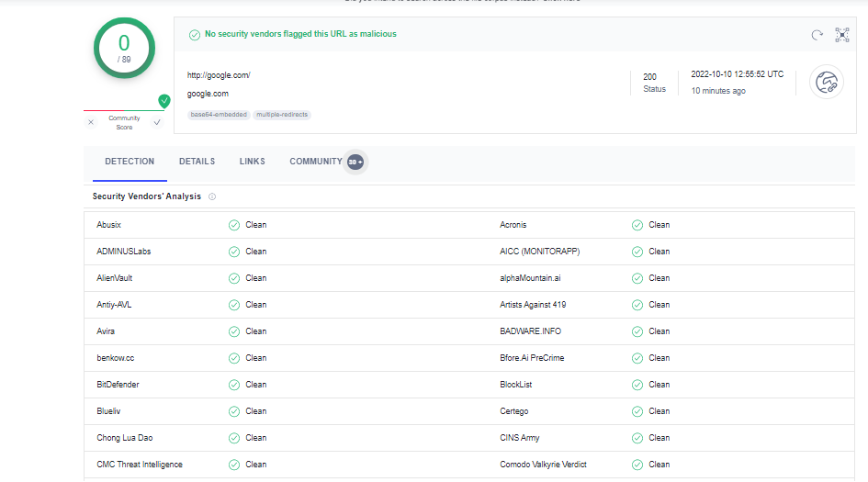Vote harmless with community score checkmark

[157, 122]
